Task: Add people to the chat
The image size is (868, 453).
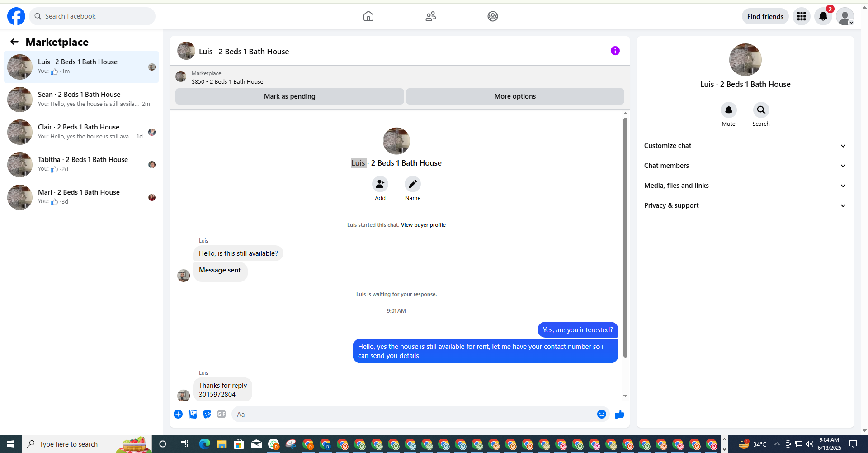Action: click(380, 184)
